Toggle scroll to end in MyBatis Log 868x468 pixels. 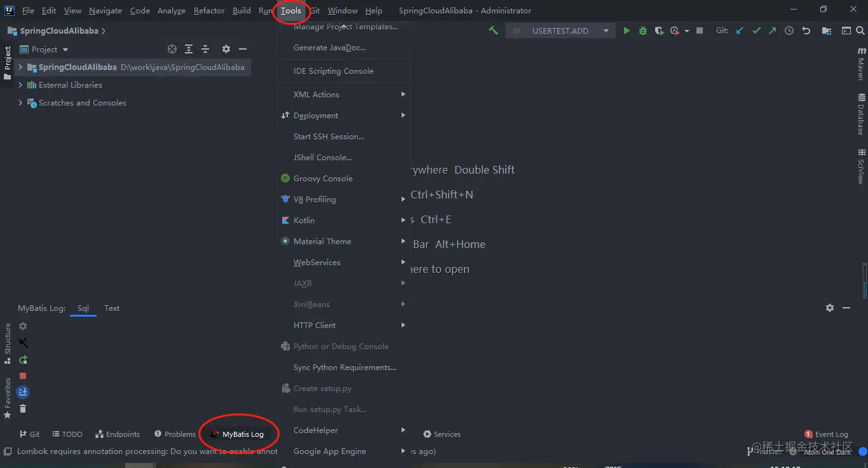[23, 392]
